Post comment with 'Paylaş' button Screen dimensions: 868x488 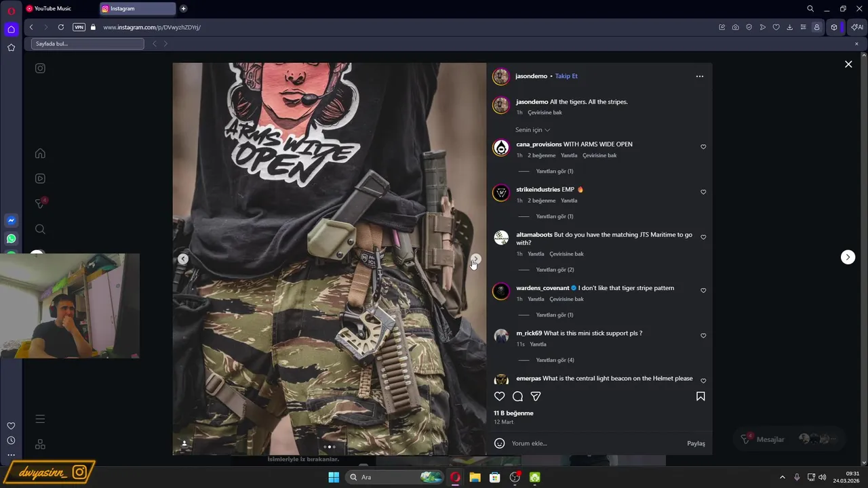pos(696,443)
